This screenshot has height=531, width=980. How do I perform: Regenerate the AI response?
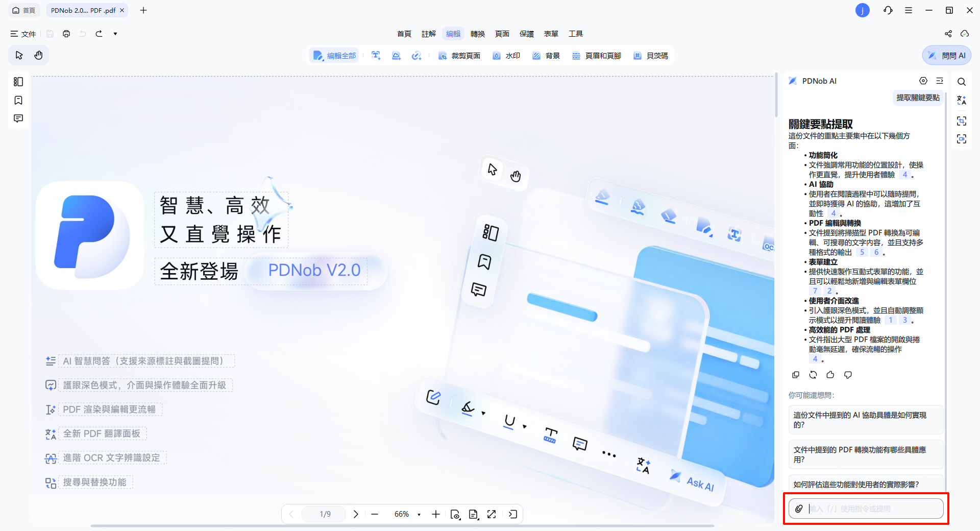[x=813, y=375]
